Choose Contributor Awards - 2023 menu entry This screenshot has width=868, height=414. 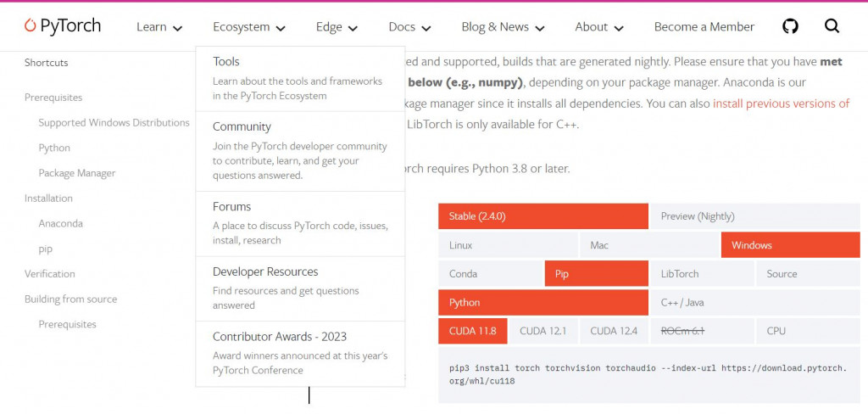[279, 337]
